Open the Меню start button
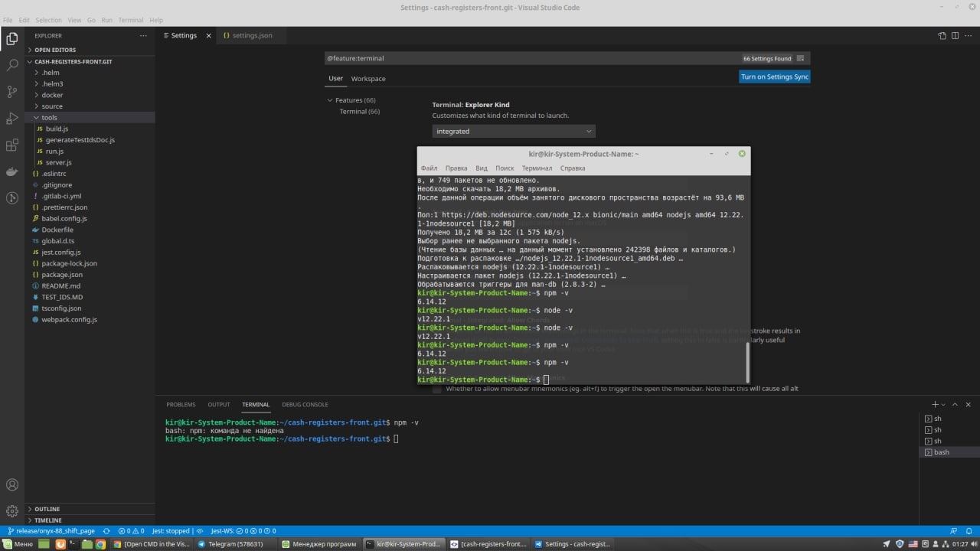This screenshot has height=551, width=980. [18, 544]
